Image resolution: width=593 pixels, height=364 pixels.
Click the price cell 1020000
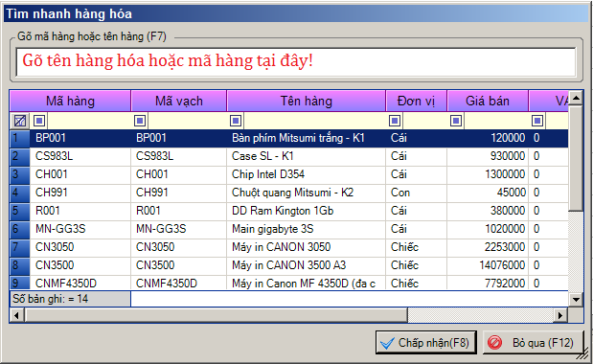pyautogui.click(x=488, y=229)
